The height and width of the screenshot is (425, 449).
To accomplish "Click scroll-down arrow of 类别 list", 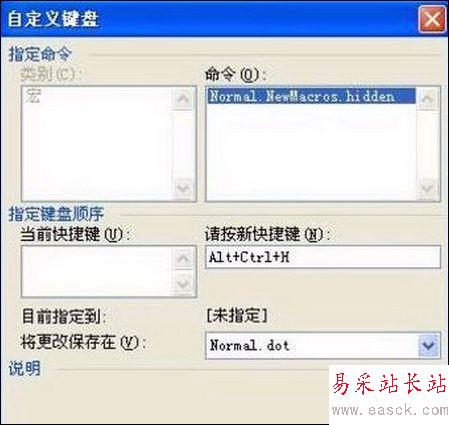I will (183, 188).
